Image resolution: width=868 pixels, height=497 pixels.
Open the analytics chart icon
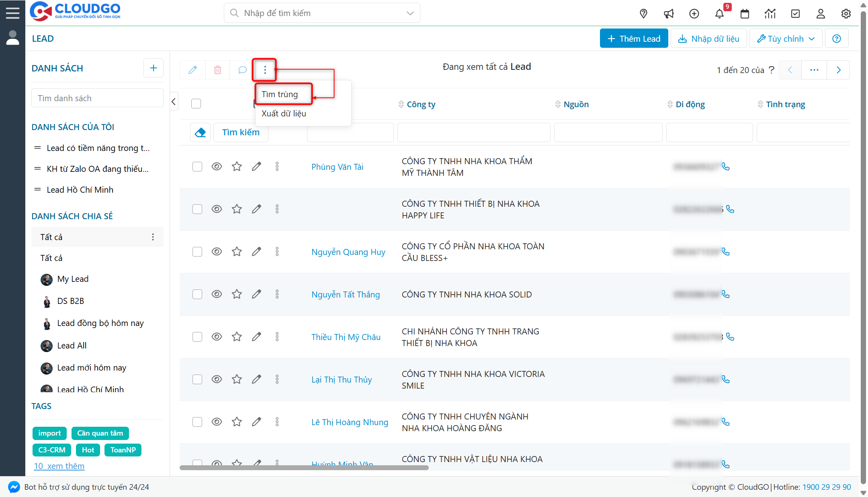click(x=770, y=14)
